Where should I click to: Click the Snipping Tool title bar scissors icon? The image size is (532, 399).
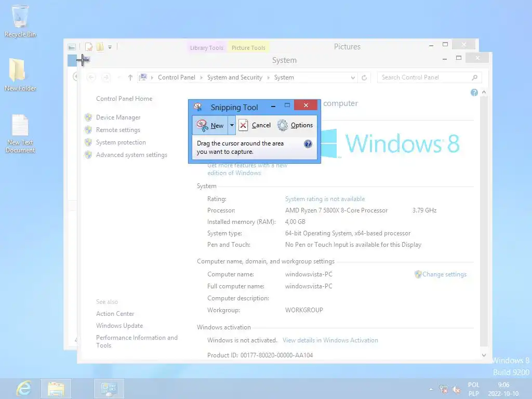pyautogui.click(x=198, y=107)
